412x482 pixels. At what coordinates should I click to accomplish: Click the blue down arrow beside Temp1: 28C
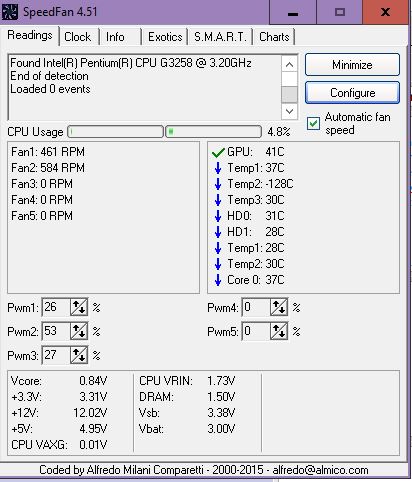pyautogui.click(x=218, y=248)
